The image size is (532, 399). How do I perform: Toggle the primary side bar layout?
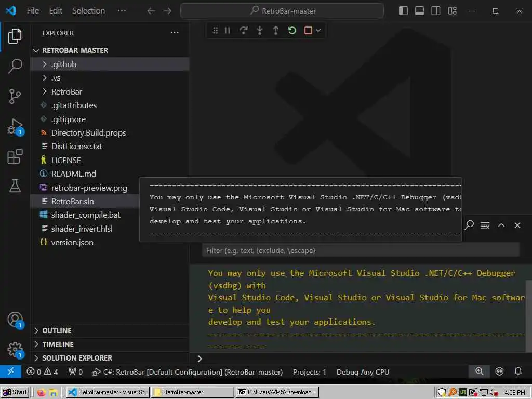pos(403,11)
